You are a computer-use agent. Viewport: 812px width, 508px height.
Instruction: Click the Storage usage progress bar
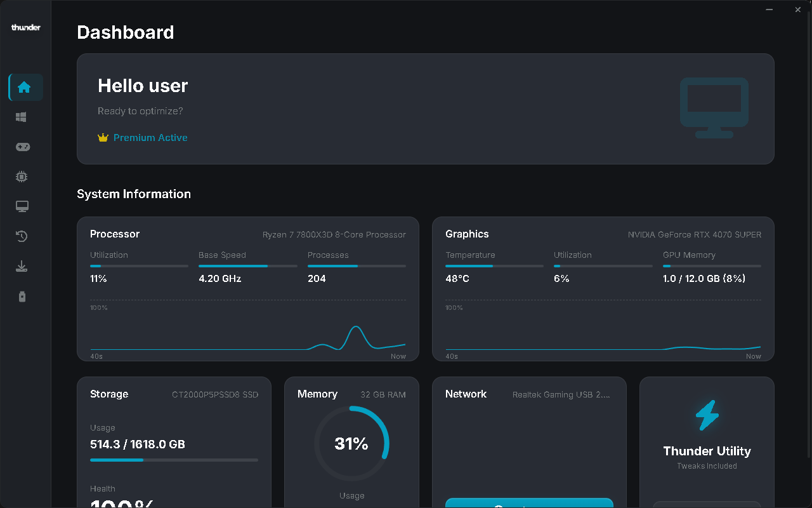click(174, 460)
